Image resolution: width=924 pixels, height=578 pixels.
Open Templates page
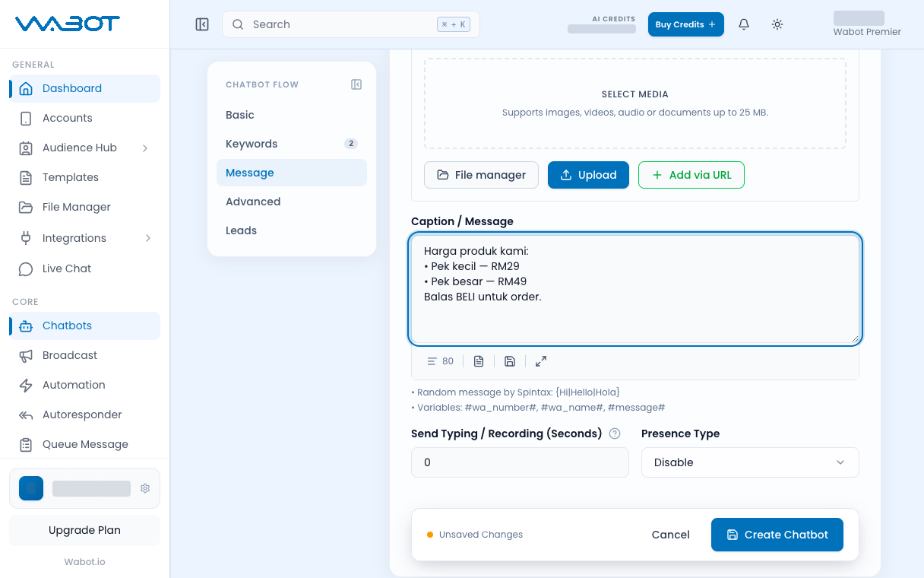[x=84, y=177]
